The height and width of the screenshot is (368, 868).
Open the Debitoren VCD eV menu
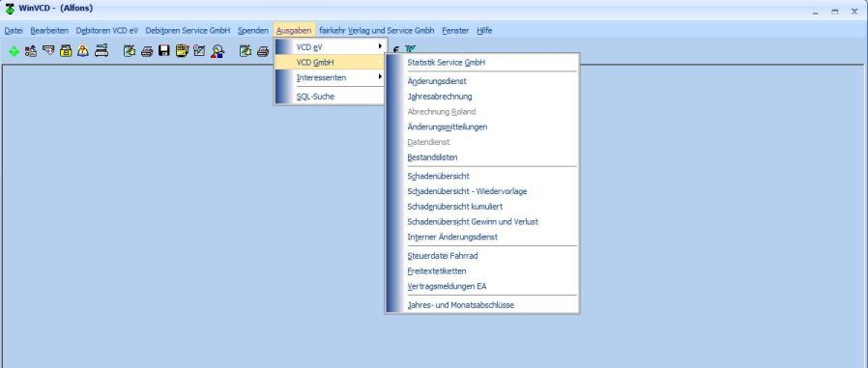[107, 31]
